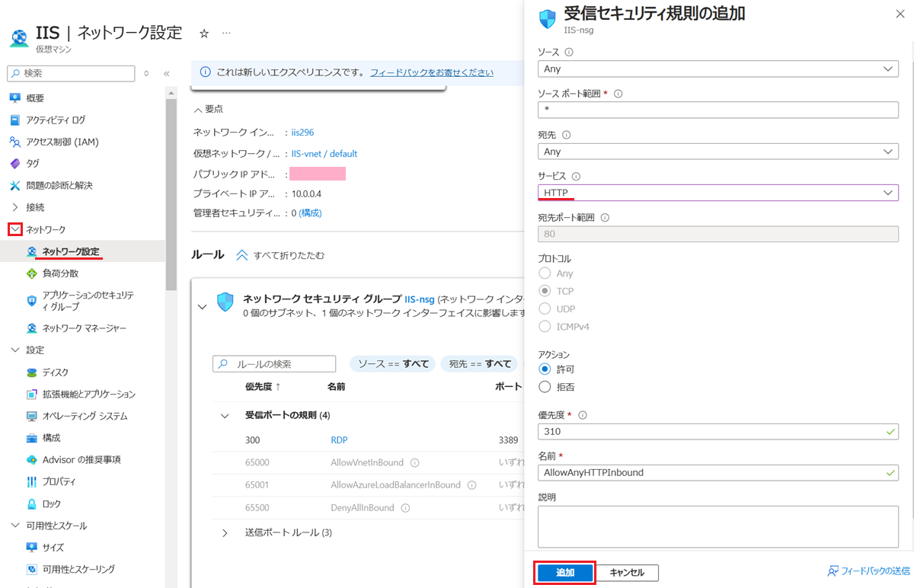This screenshot has height=588, width=914.
Task: Collapse the sidebar with double-chevron icon
Action: tap(166, 73)
